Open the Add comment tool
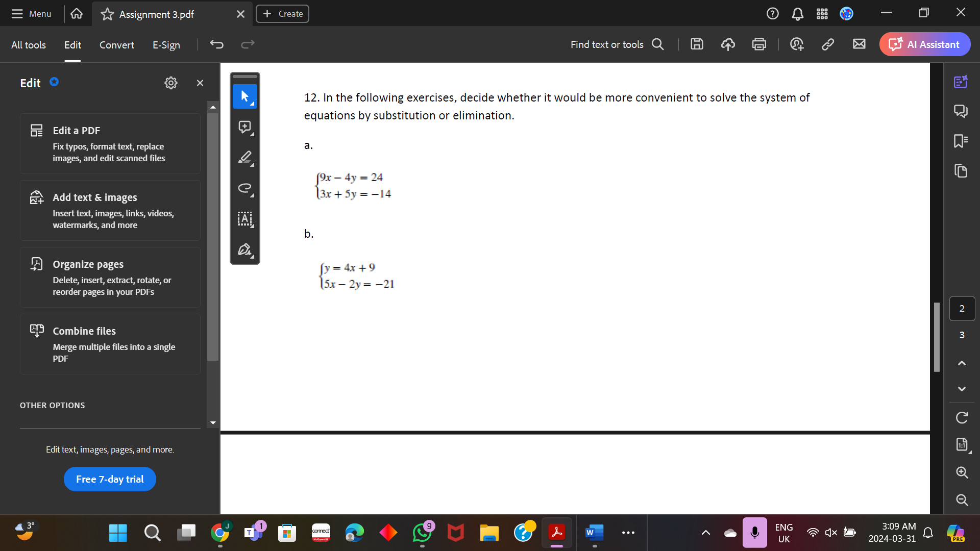The image size is (980, 551). click(x=245, y=127)
